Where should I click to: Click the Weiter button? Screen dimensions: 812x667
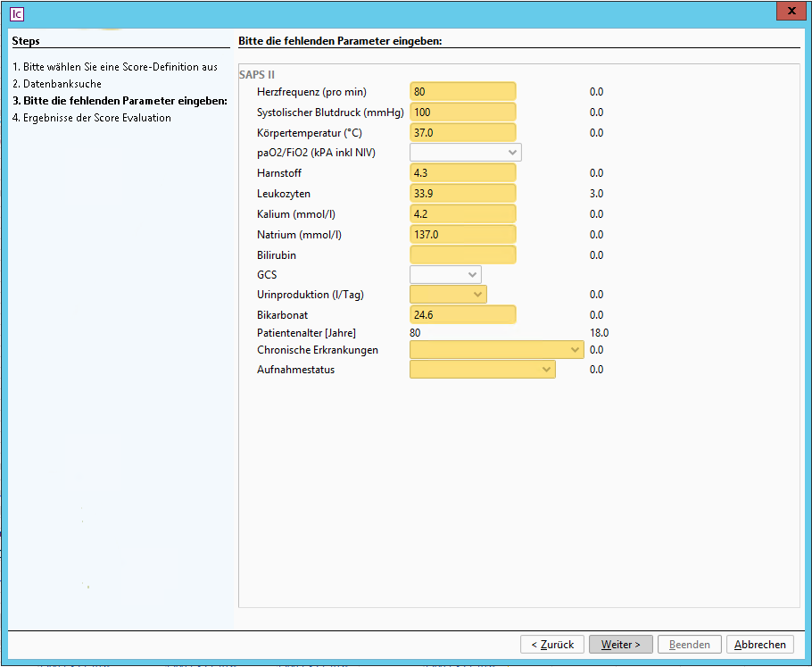620,645
